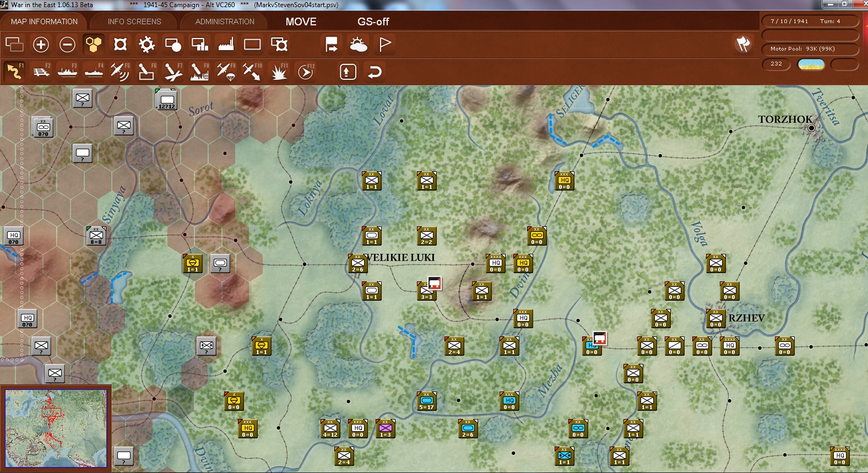Select the 5=17 armored unit counter
Viewport: 868px width, 473px height.
(426, 401)
